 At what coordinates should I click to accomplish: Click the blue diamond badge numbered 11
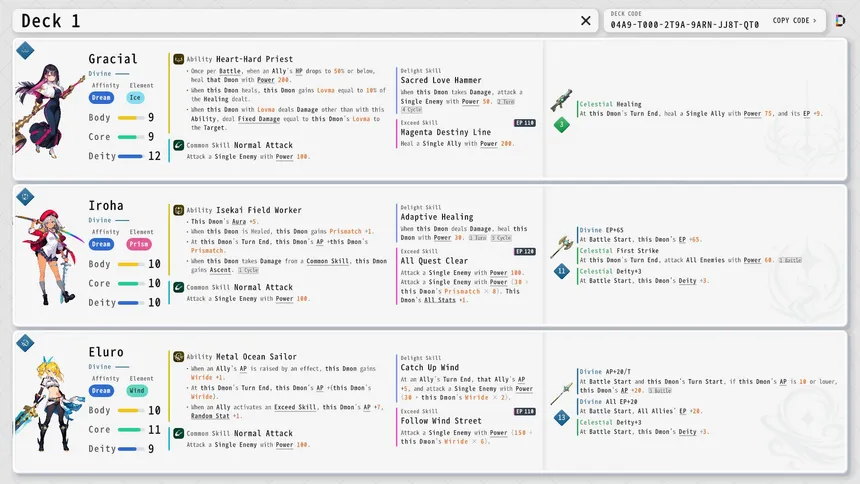pos(562,271)
